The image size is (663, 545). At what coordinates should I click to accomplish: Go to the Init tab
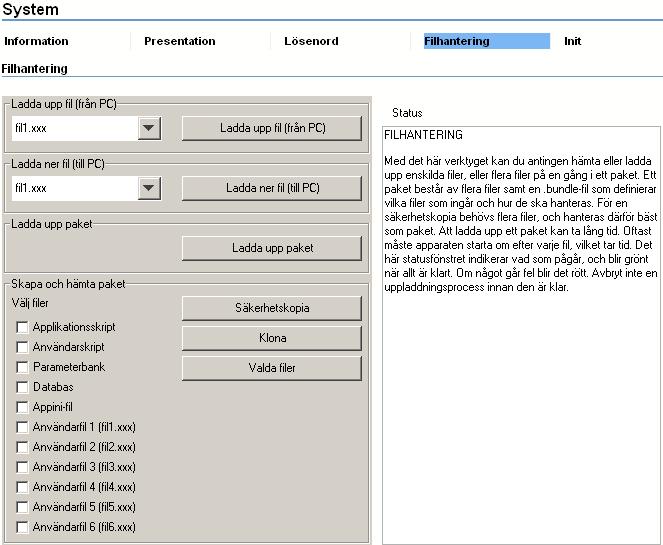[573, 41]
